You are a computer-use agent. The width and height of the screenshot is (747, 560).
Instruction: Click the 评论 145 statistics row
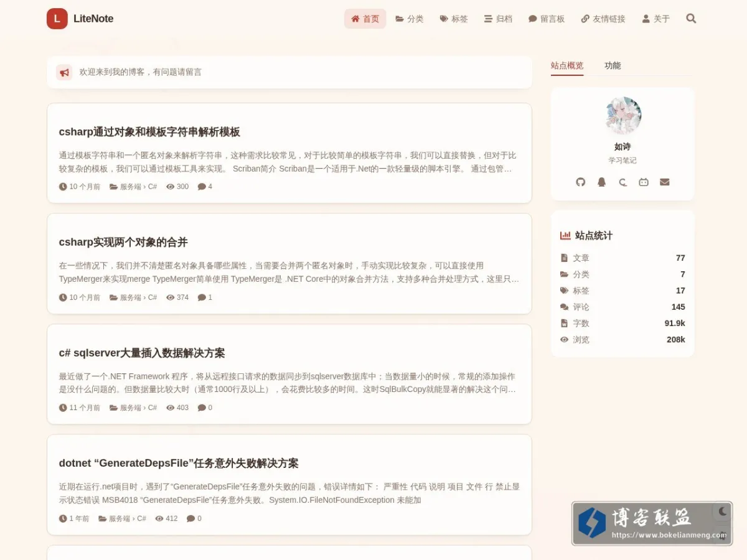point(622,307)
